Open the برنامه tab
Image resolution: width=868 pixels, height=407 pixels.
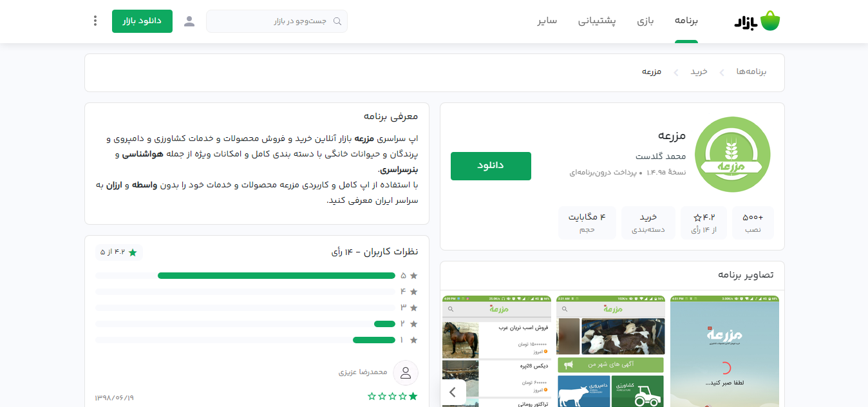[x=686, y=21]
